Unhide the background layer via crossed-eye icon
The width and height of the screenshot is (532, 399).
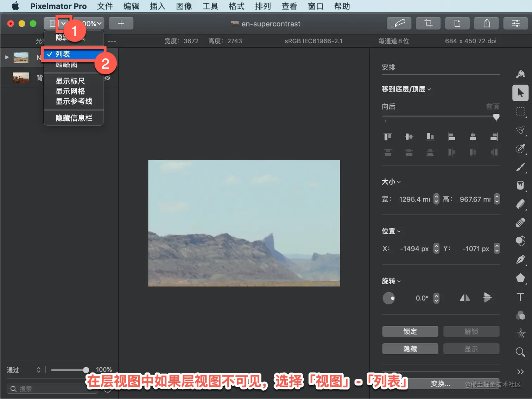[108, 78]
